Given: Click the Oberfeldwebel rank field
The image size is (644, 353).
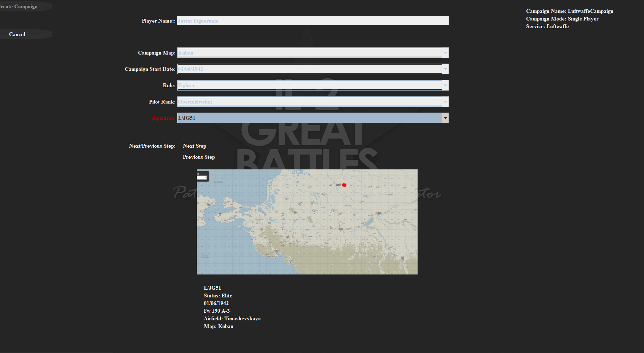Looking at the screenshot, I should (309, 102).
